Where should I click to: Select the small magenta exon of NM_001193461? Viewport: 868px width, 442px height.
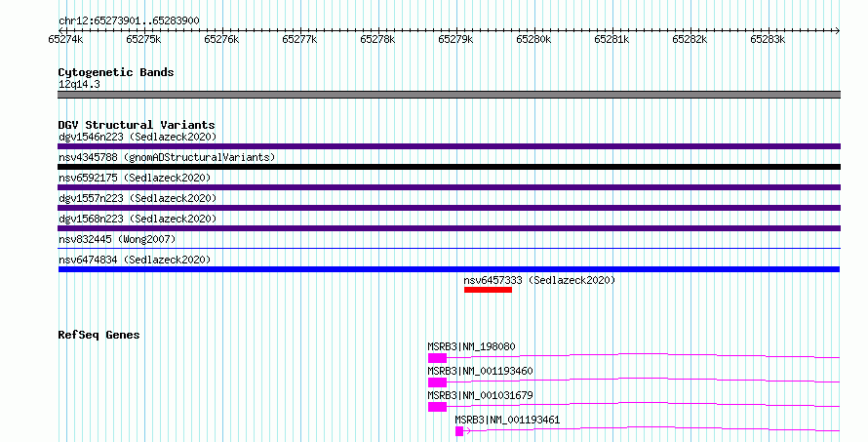pos(459,431)
